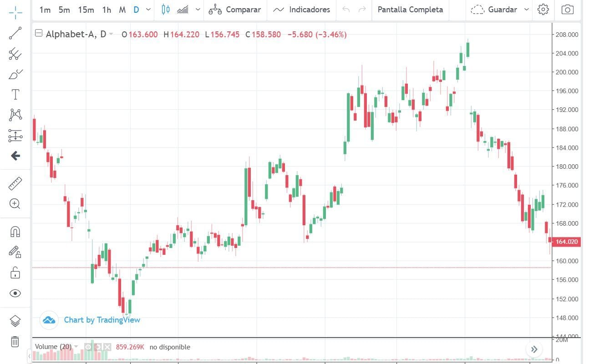
Task: Open the Indicadores panel
Action: pyautogui.click(x=302, y=10)
